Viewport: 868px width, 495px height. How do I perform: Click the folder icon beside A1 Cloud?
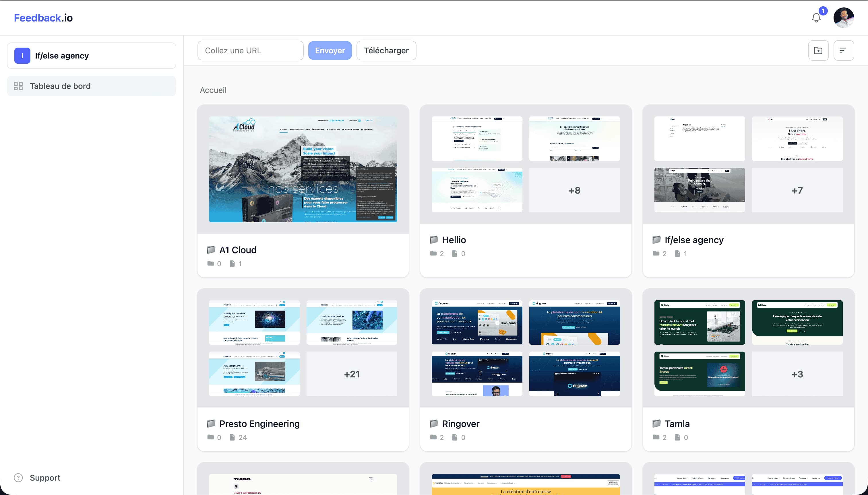(x=211, y=250)
